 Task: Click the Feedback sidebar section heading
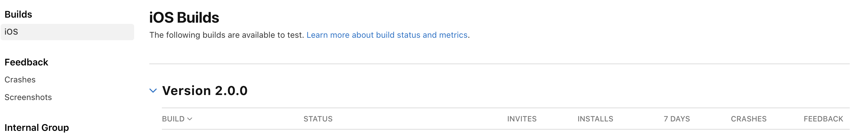26,62
